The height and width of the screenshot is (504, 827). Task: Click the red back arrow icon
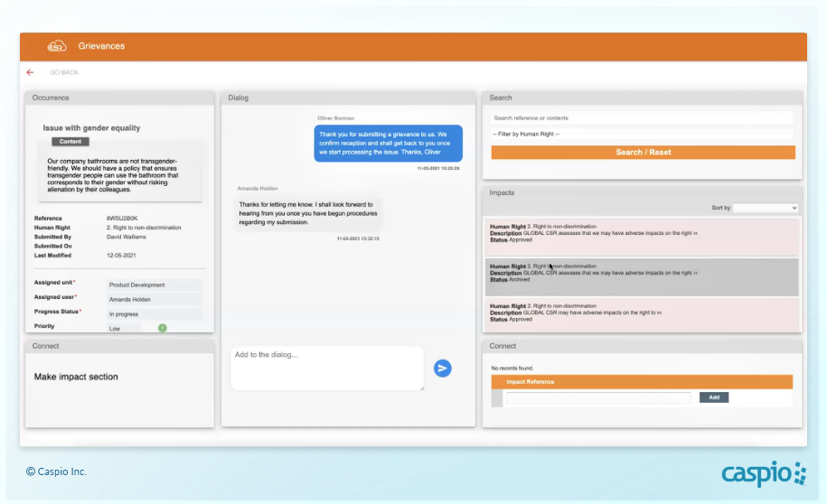pyautogui.click(x=30, y=72)
